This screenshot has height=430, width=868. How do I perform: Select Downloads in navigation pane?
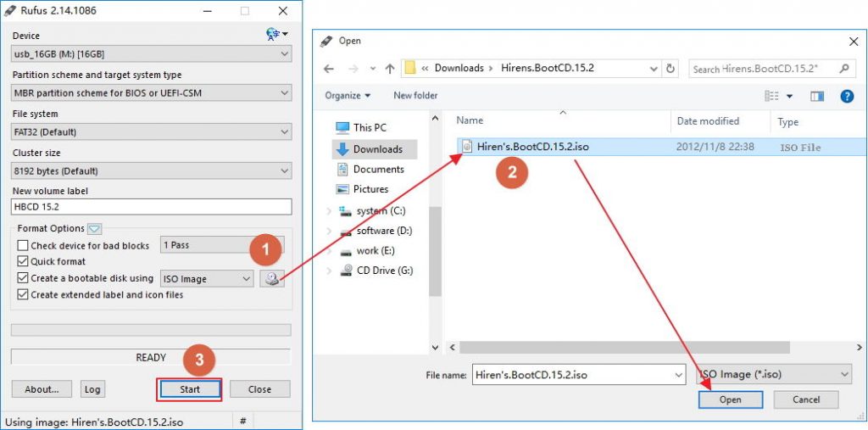375,149
